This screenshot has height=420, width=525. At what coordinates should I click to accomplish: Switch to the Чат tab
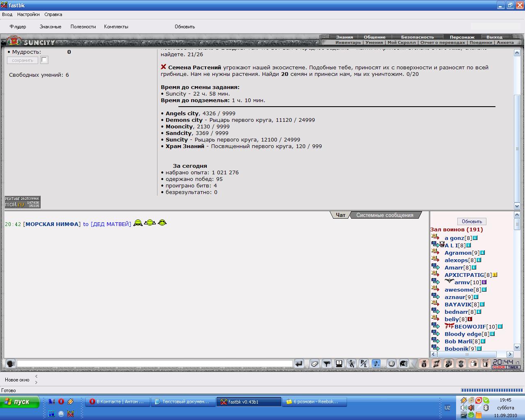point(340,215)
